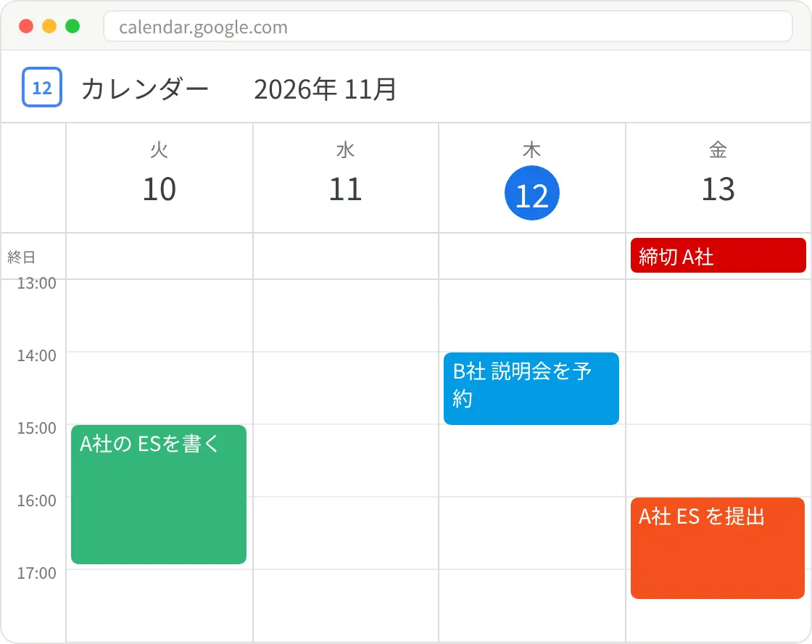Maximize the window with green button
The height and width of the screenshot is (644, 812).
72,26
